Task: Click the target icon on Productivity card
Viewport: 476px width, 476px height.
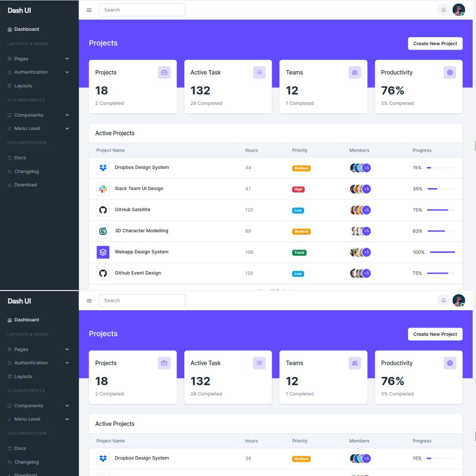Action: click(450, 72)
